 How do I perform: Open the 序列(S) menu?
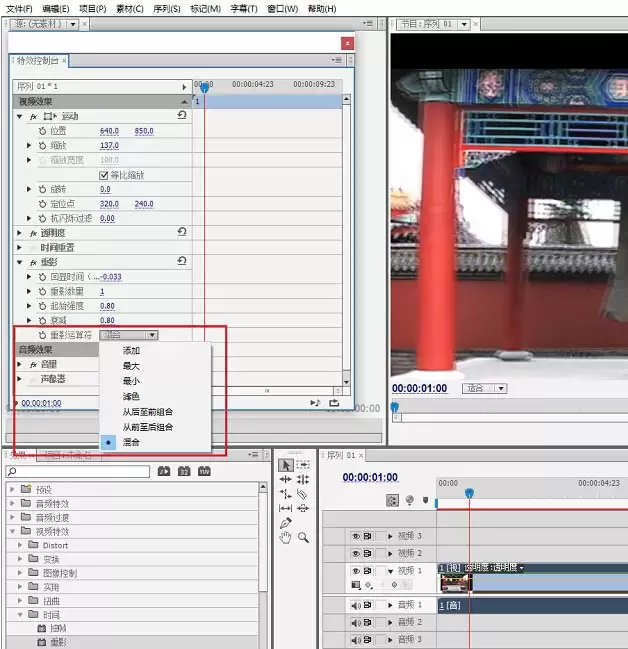click(x=166, y=9)
